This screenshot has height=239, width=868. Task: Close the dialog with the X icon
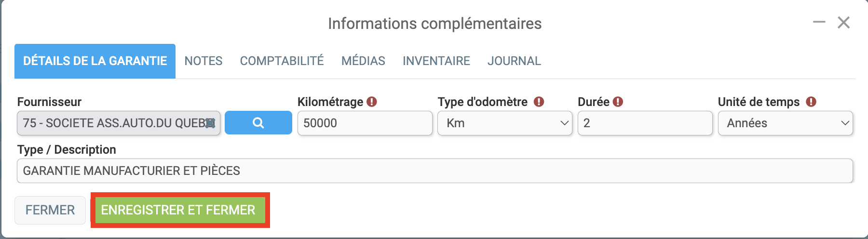843,22
